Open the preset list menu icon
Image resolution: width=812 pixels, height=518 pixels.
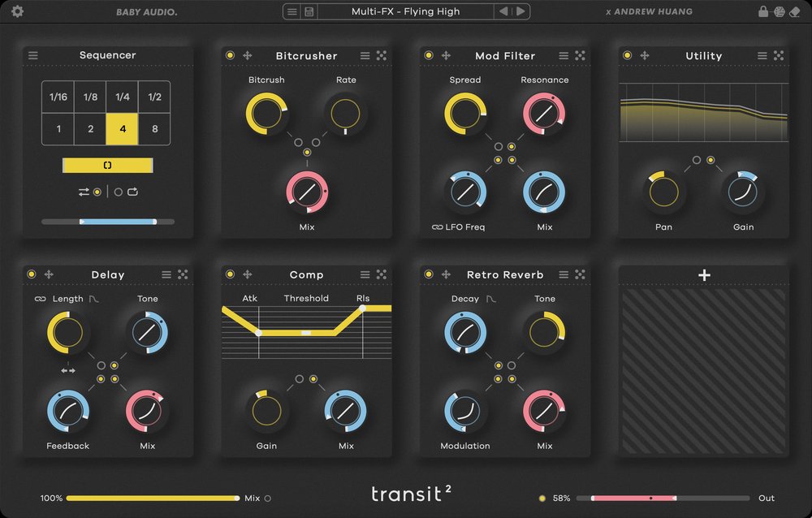[292, 11]
